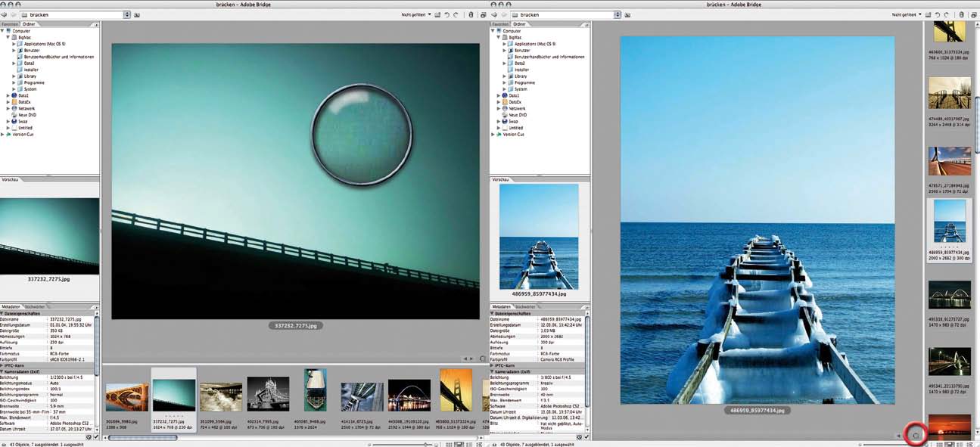Switch to compact mode in right window
Viewport: 980px width, 447px height.
(x=972, y=14)
